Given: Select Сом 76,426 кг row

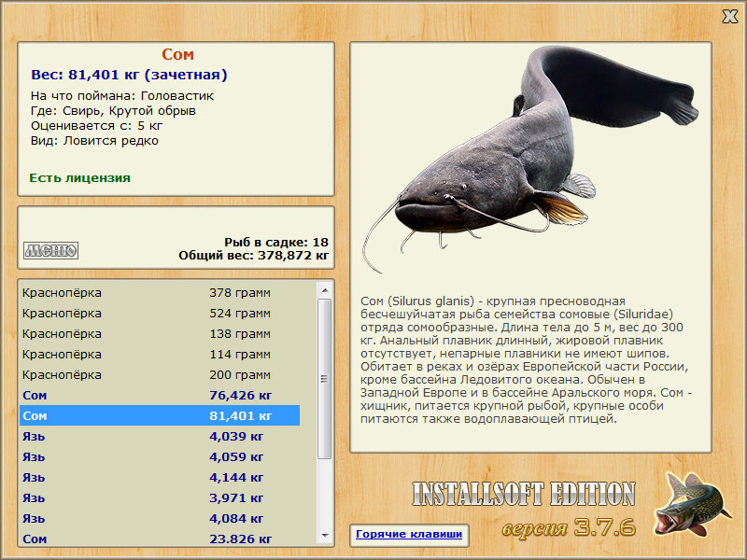Looking at the screenshot, I should coord(160,395).
